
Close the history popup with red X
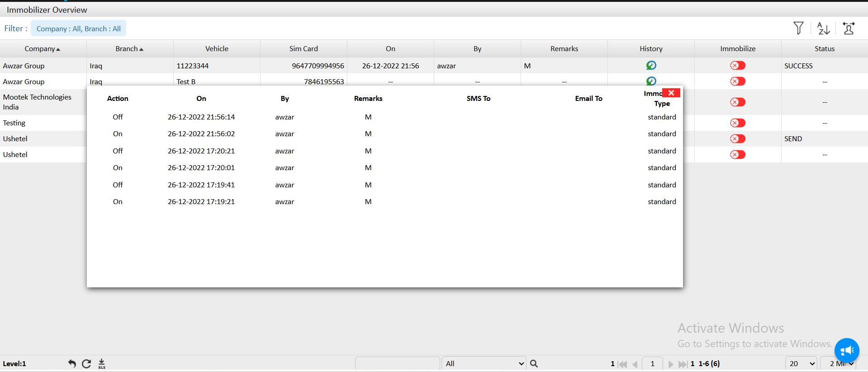[671, 93]
